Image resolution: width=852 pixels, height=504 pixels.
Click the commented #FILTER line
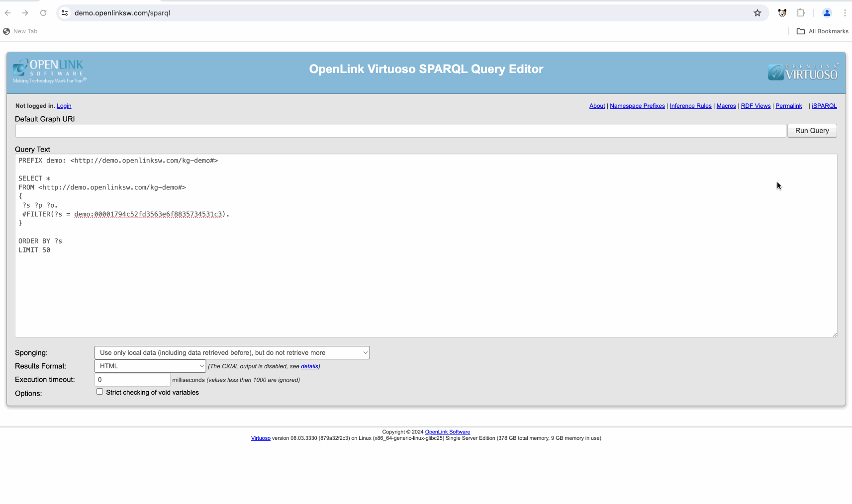(x=126, y=214)
